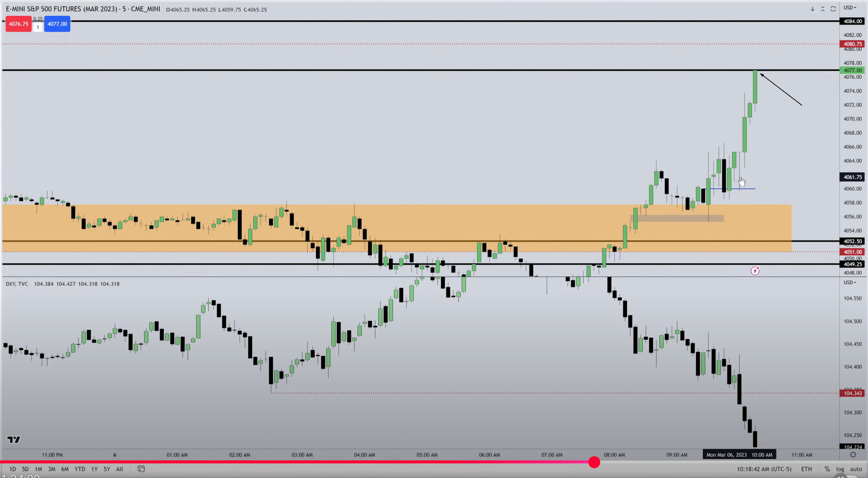Click the pink lightning event marker
This screenshot has width=868, height=478.
[755, 271]
